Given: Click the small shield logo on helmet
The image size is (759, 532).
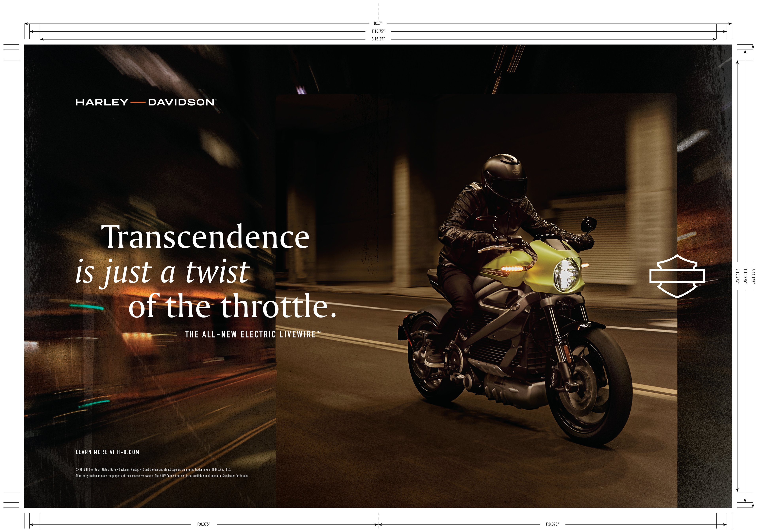Looking at the screenshot, I should 516,171.
